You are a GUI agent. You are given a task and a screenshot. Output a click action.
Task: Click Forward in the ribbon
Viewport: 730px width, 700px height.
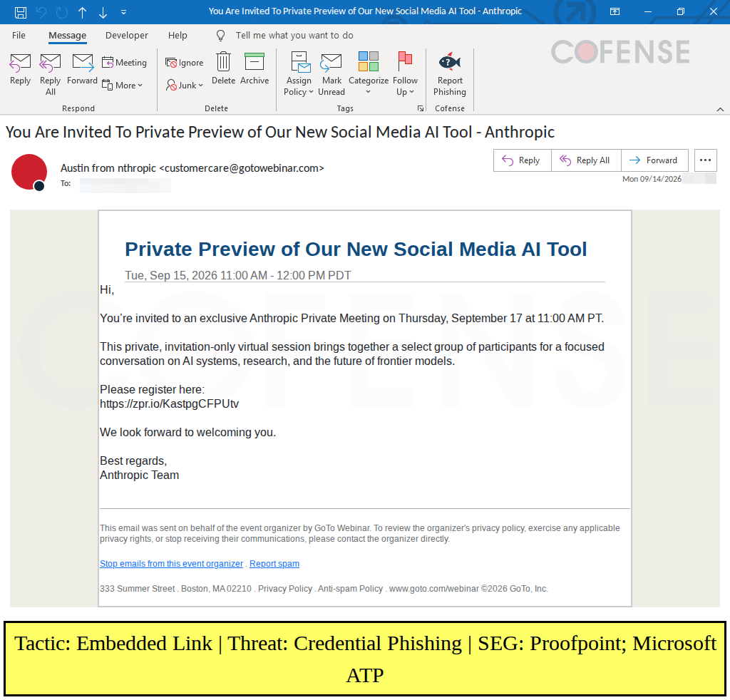coord(83,69)
